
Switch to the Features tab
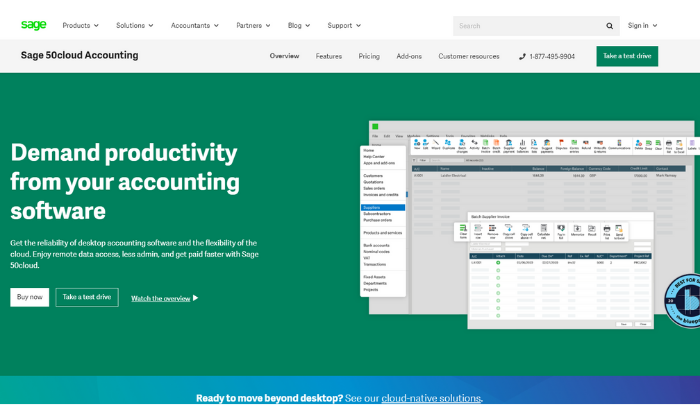point(329,56)
